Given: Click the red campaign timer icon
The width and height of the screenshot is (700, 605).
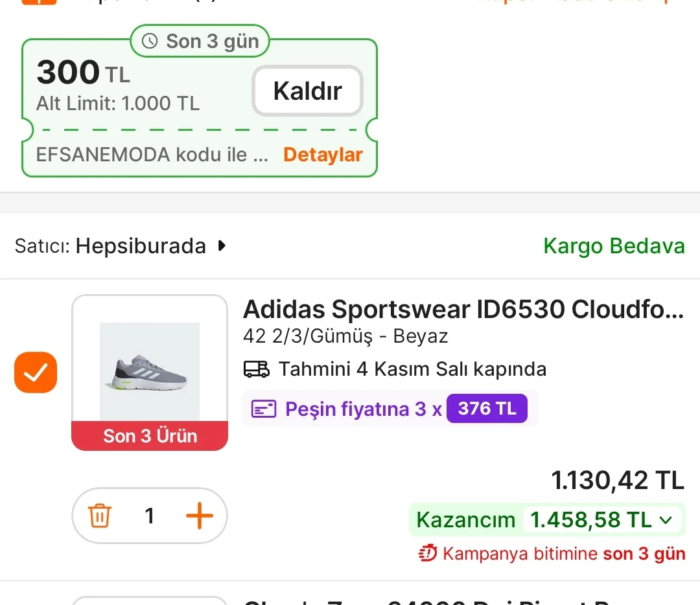Looking at the screenshot, I should point(428,554).
